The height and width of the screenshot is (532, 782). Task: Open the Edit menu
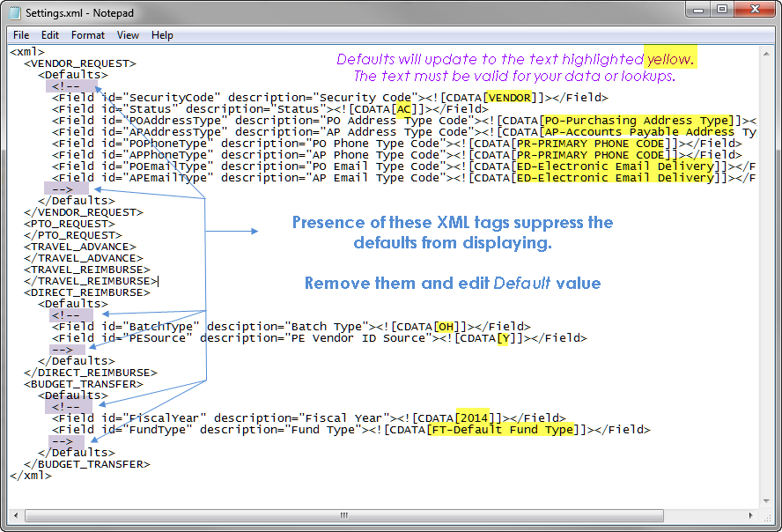pyautogui.click(x=50, y=34)
